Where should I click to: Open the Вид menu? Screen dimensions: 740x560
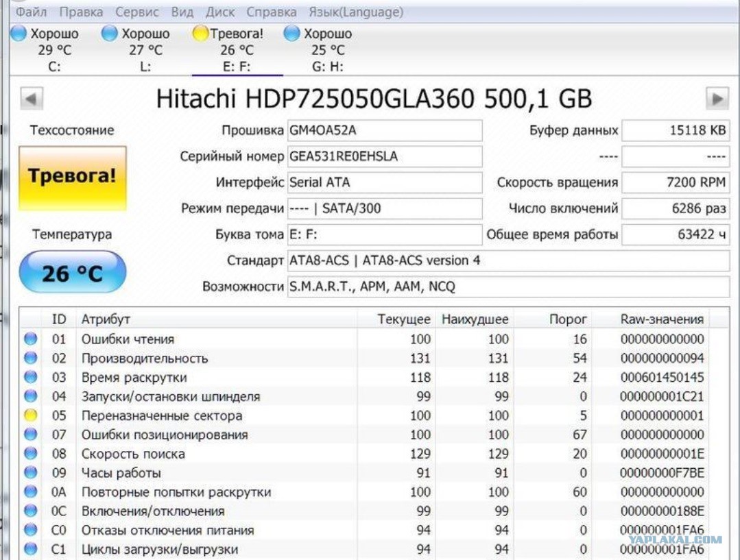click(182, 12)
